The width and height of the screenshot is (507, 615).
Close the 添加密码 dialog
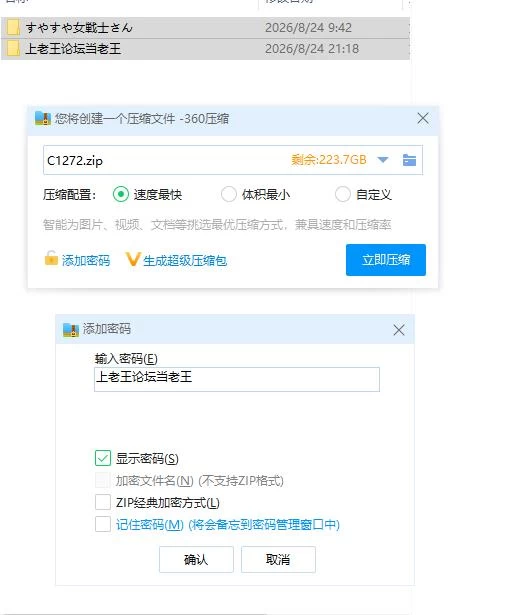coord(399,330)
